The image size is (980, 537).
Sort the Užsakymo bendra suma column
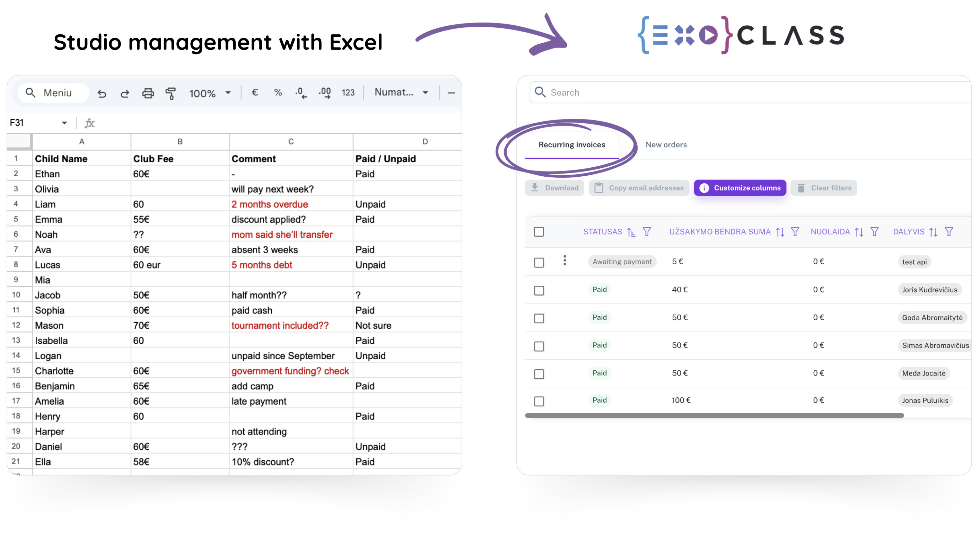[780, 232]
